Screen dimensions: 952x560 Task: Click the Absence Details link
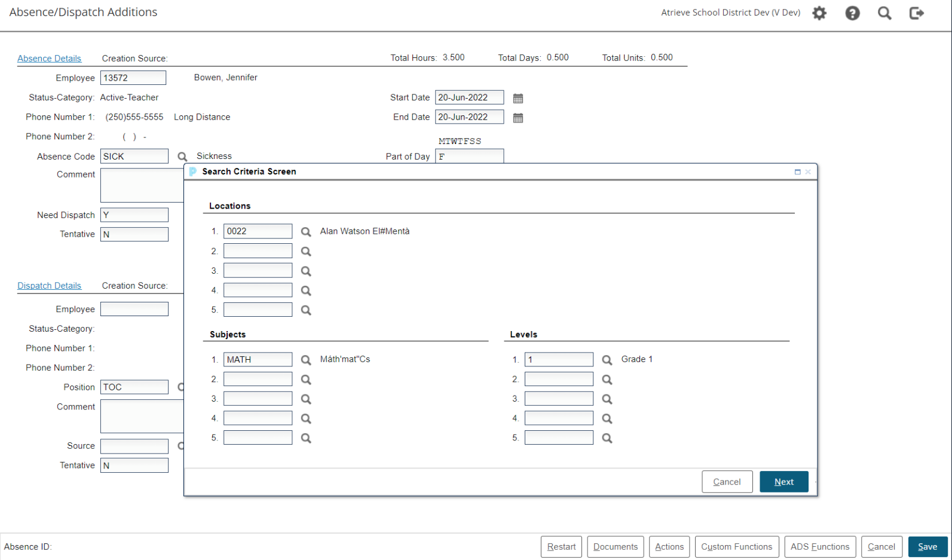[x=49, y=59]
